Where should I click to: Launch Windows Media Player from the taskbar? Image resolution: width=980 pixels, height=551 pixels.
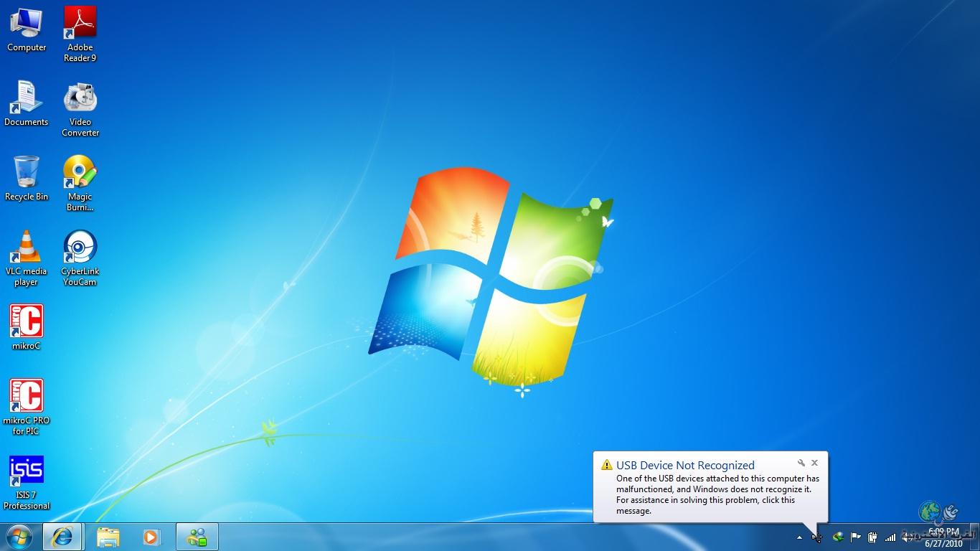pos(151,537)
